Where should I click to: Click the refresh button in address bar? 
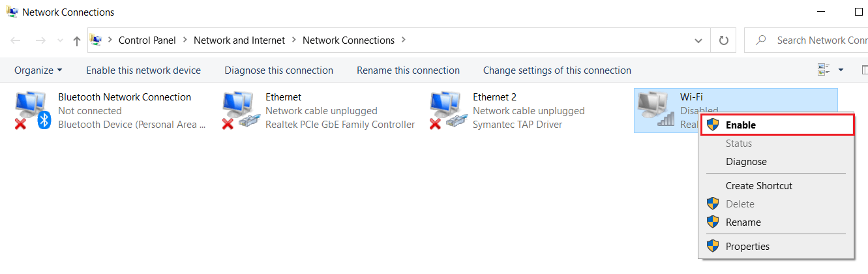coord(723,40)
